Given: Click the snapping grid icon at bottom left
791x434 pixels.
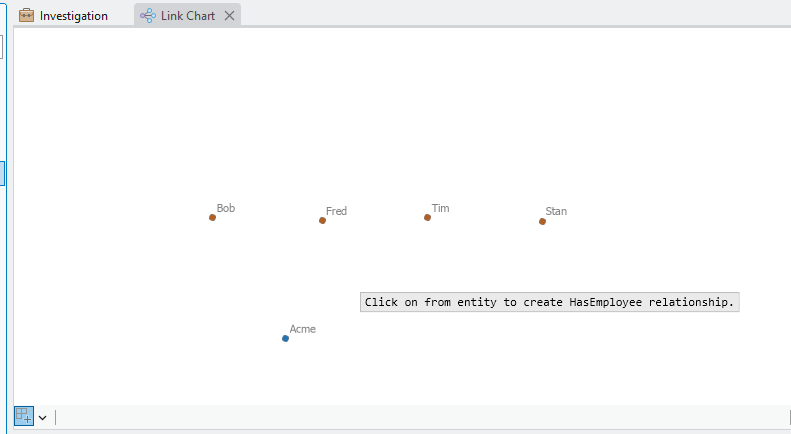Looking at the screenshot, I should (23, 416).
